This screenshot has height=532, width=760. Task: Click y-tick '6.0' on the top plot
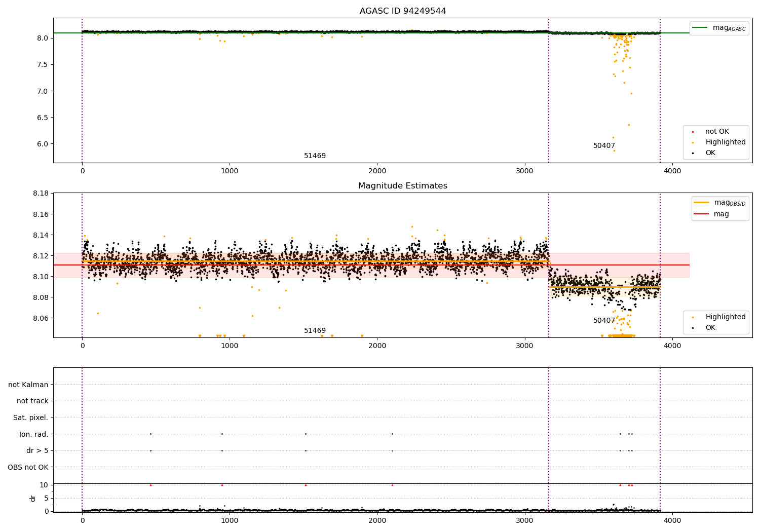tap(43, 144)
